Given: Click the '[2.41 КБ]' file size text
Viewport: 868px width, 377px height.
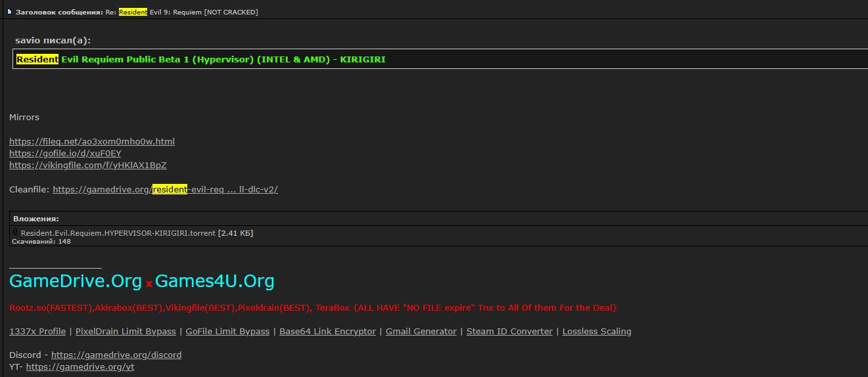Looking at the screenshot, I should coord(235,233).
